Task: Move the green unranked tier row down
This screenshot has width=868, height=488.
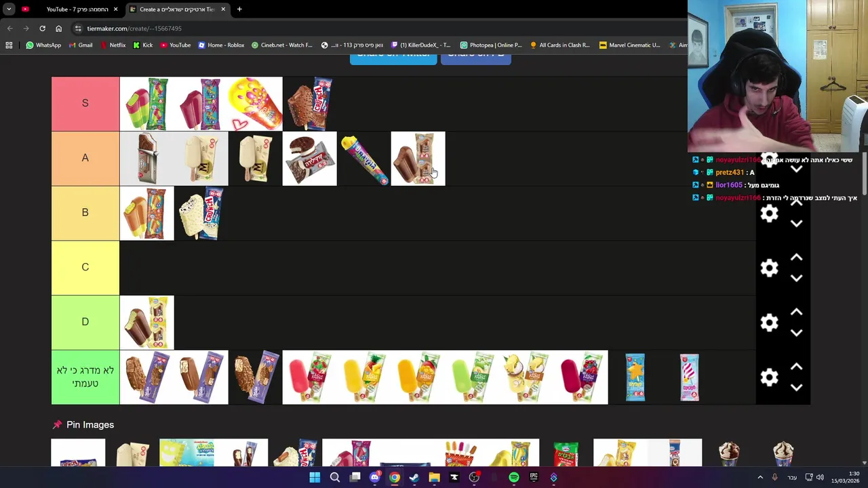Action: 797,388
